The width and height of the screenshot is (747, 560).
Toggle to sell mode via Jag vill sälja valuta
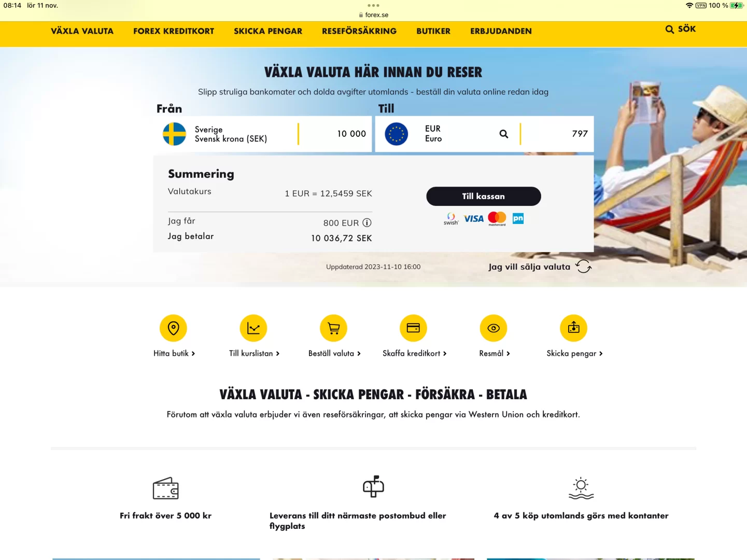(x=540, y=267)
